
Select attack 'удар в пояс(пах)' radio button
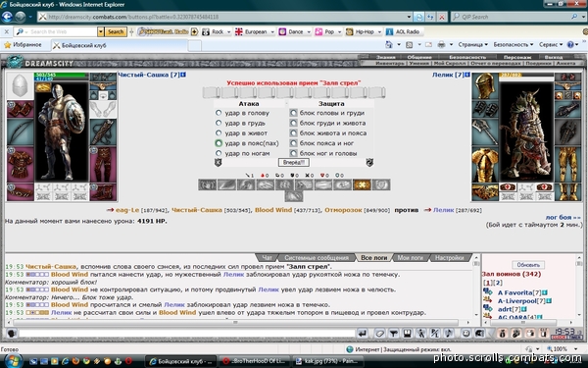(219, 143)
